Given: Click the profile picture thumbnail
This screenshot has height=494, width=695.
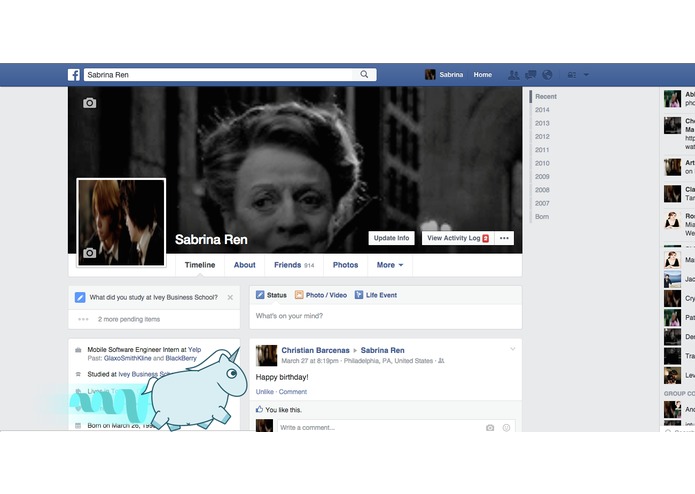Looking at the screenshot, I should (x=121, y=222).
